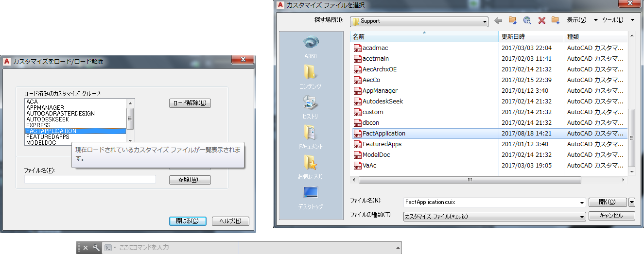Click the ロード解除 button
Viewport: 644px width, 254px height.
point(190,103)
